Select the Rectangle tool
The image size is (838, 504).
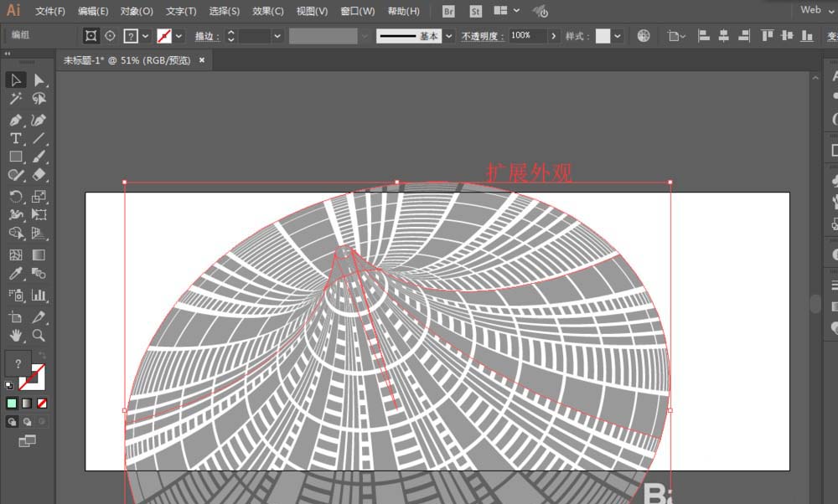[15, 157]
